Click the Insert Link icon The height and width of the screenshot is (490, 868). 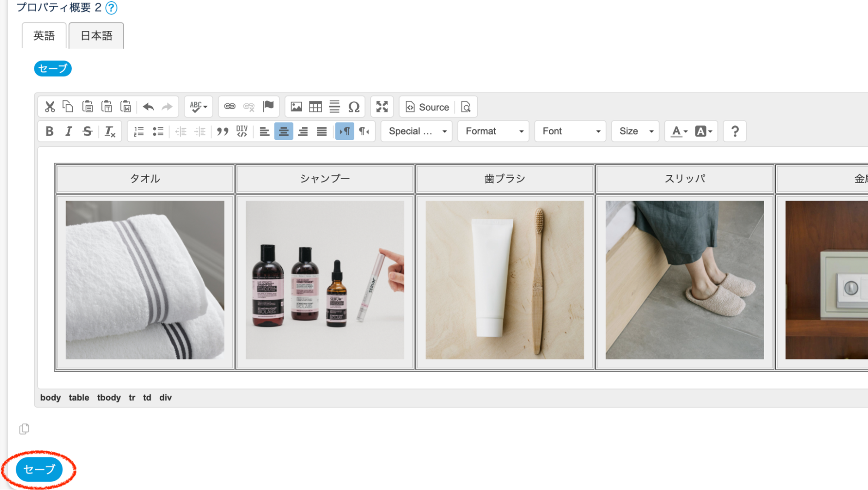point(230,107)
